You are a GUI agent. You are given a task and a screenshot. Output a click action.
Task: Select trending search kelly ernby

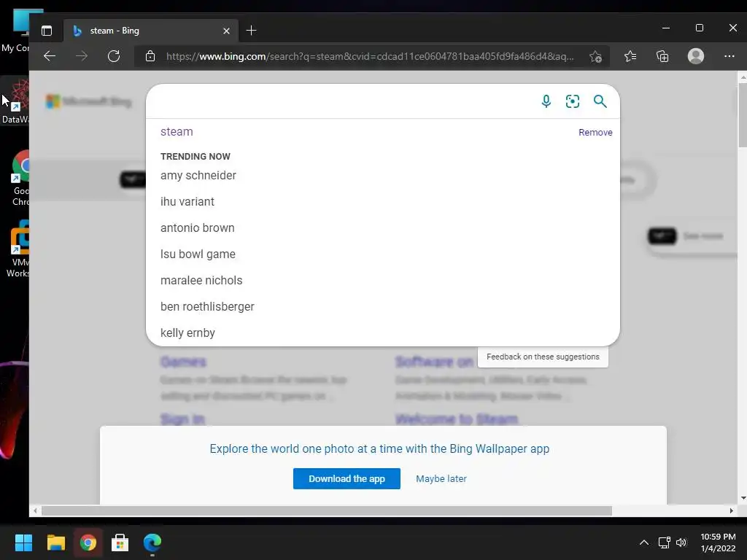[187, 332]
